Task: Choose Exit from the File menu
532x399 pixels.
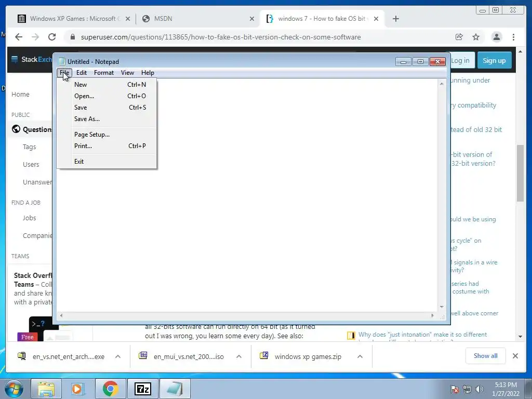Action: 107,162
